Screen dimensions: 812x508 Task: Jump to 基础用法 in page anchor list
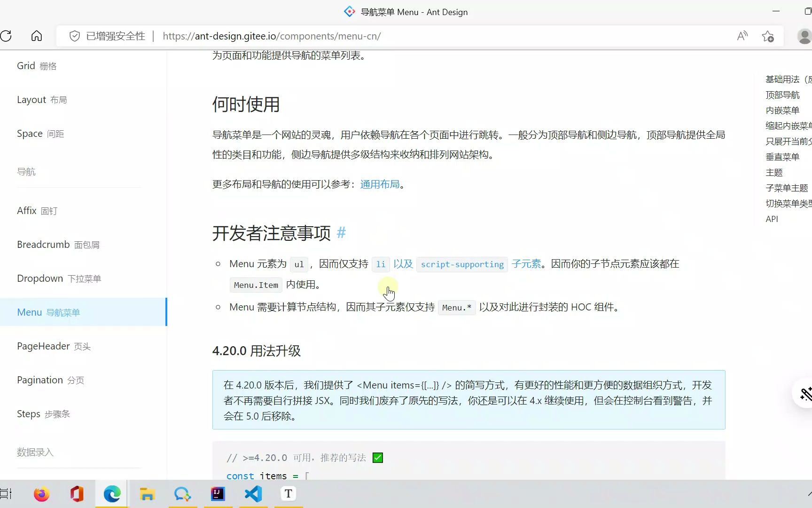click(x=789, y=79)
